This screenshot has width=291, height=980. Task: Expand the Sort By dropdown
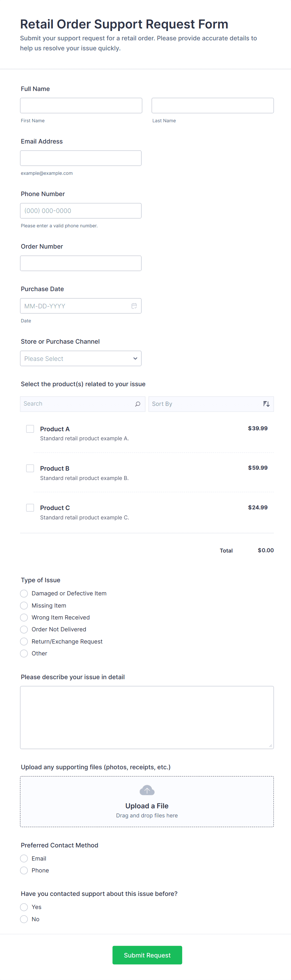(206, 404)
